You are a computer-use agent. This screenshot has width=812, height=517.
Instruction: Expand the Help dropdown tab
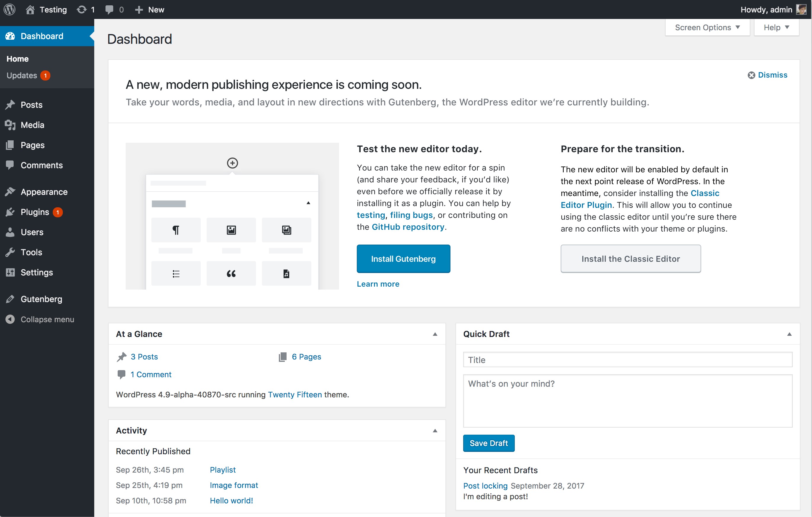(776, 27)
